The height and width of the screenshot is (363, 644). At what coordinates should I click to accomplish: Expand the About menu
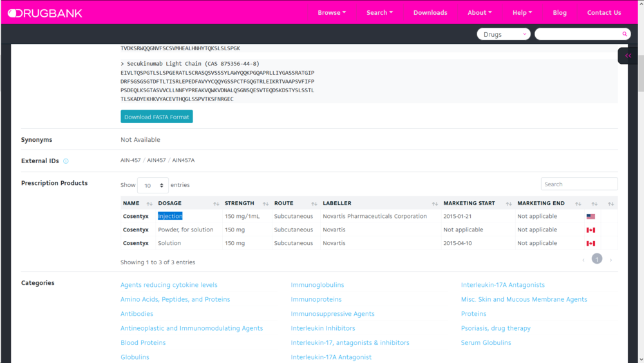tap(479, 13)
